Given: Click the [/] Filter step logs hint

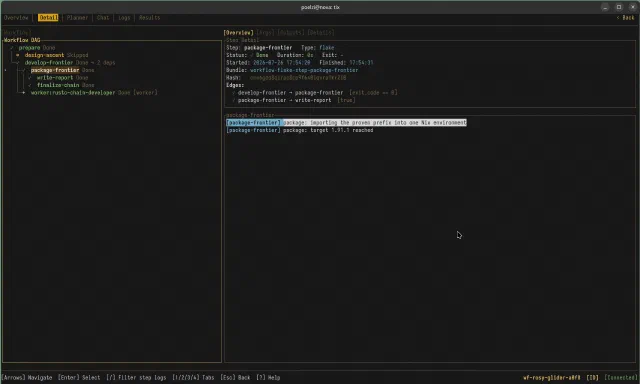Looking at the screenshot, I should (136, 378).
